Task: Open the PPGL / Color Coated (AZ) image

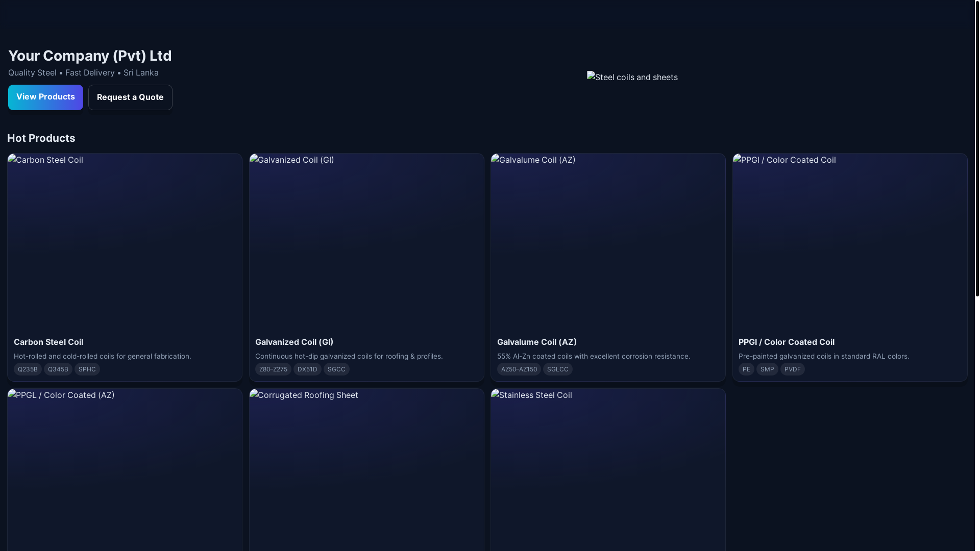Action: [125, 470]
